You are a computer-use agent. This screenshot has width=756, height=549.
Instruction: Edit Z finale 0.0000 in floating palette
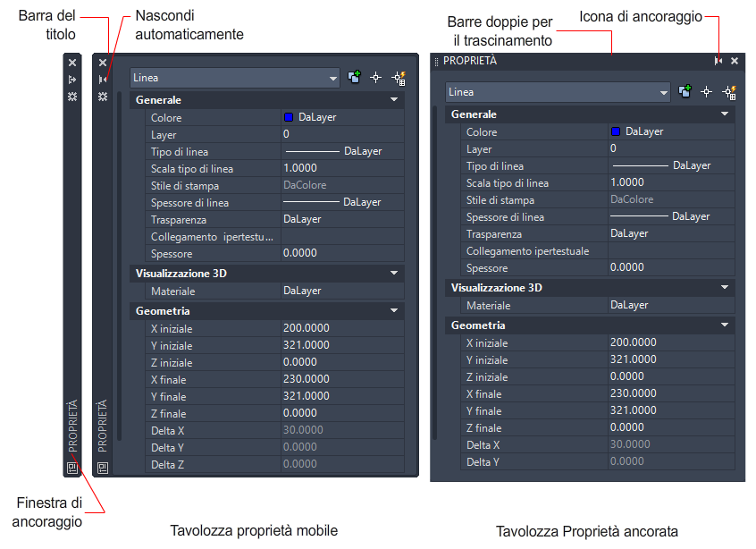[x=342, y=413]
